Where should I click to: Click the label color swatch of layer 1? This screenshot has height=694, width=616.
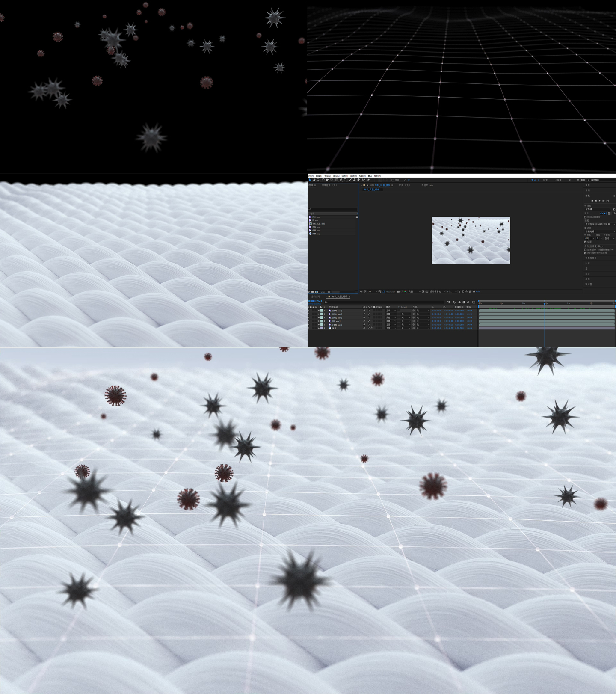[322, 311]
